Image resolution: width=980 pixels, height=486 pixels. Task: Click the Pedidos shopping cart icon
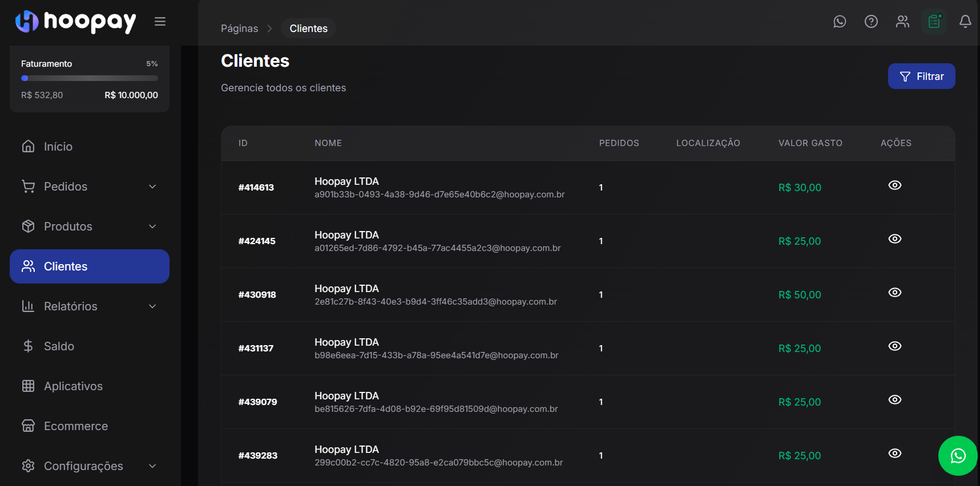coord(28,187)
